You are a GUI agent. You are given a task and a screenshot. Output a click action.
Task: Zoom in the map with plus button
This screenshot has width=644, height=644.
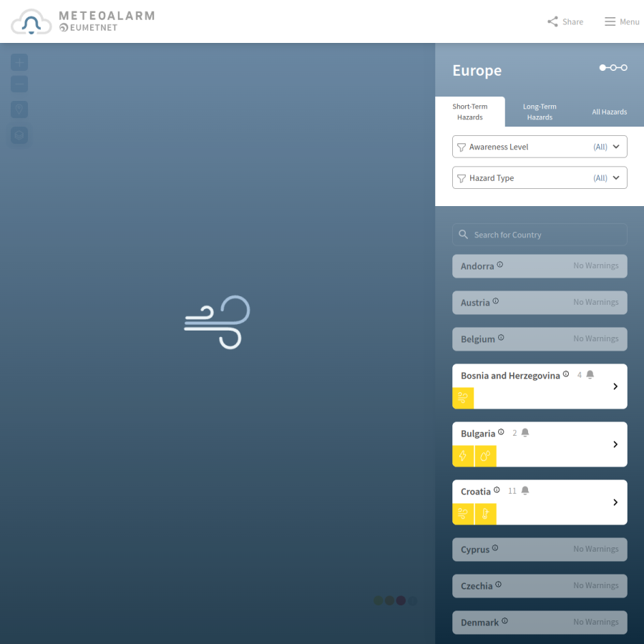tap(19, 62)
